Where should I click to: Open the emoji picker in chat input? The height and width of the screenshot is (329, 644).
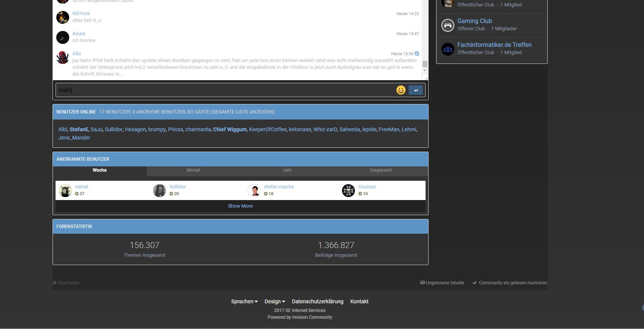(401, 90)
